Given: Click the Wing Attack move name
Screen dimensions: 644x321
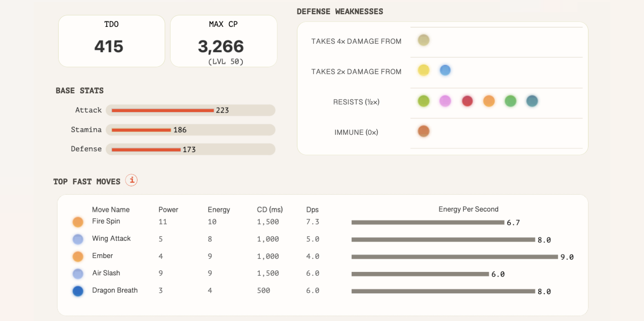Looking at the screenshot, I should (111, 238).
